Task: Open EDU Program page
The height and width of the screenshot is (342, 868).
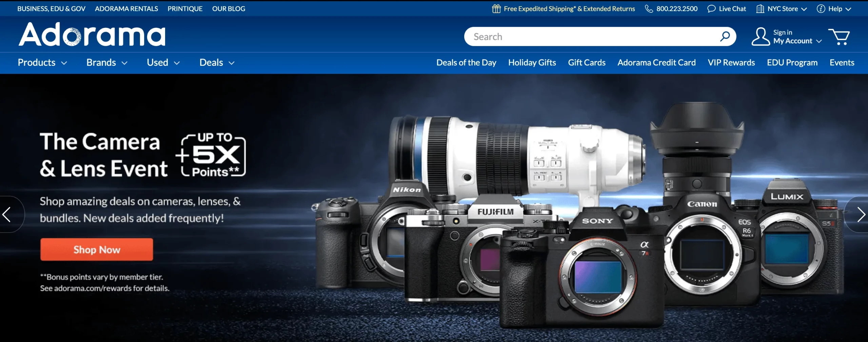Action: [792, 63]
